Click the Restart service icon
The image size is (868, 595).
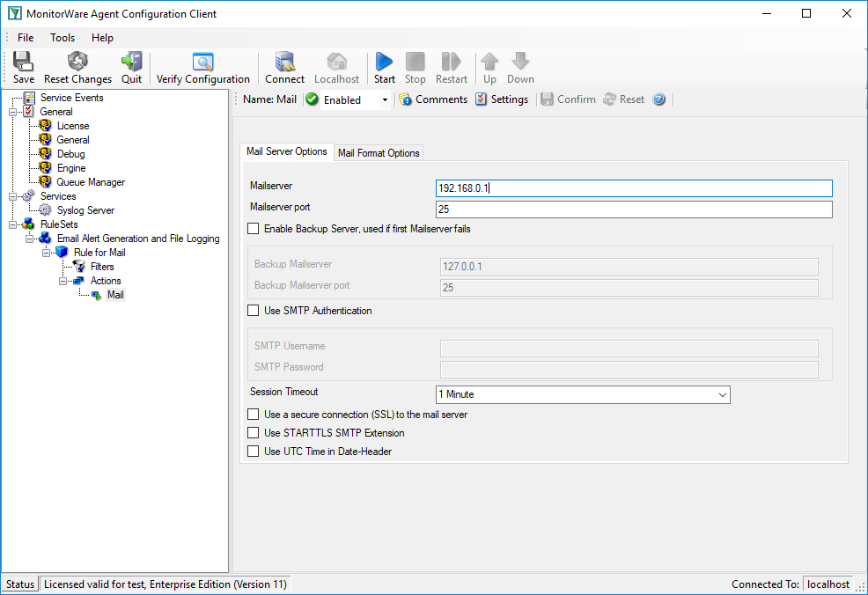[451, 62]
